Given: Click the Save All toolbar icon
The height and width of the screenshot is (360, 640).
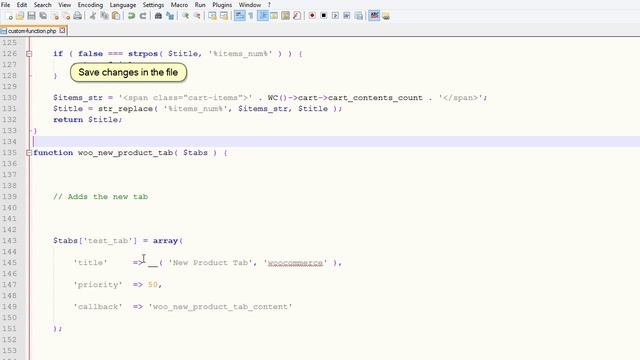Looking at the screenshot, I should (43, 16).
